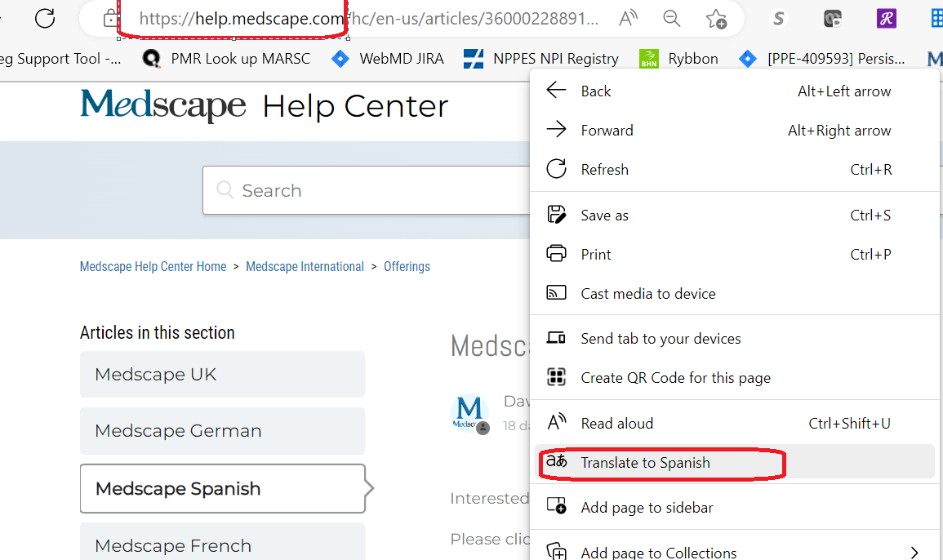The height and width of the screenshot is (560, 943).
Task: Select Cast media to device
Action: [648, 293]
